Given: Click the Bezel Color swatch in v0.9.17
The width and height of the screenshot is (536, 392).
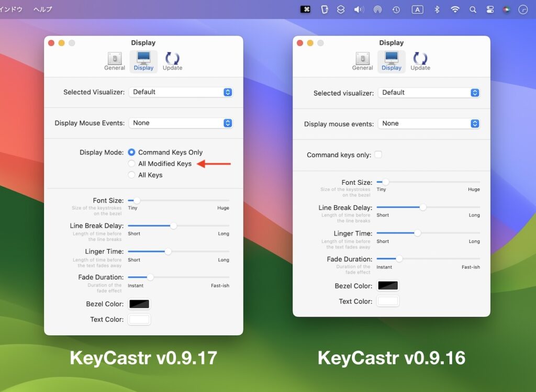Looking at the screenshot, I should tap(139, 304).
